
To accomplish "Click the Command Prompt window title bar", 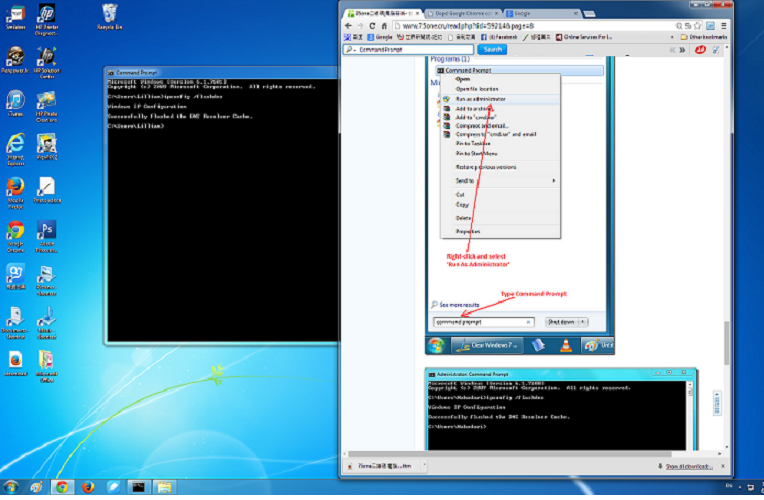I will point(222,73).
